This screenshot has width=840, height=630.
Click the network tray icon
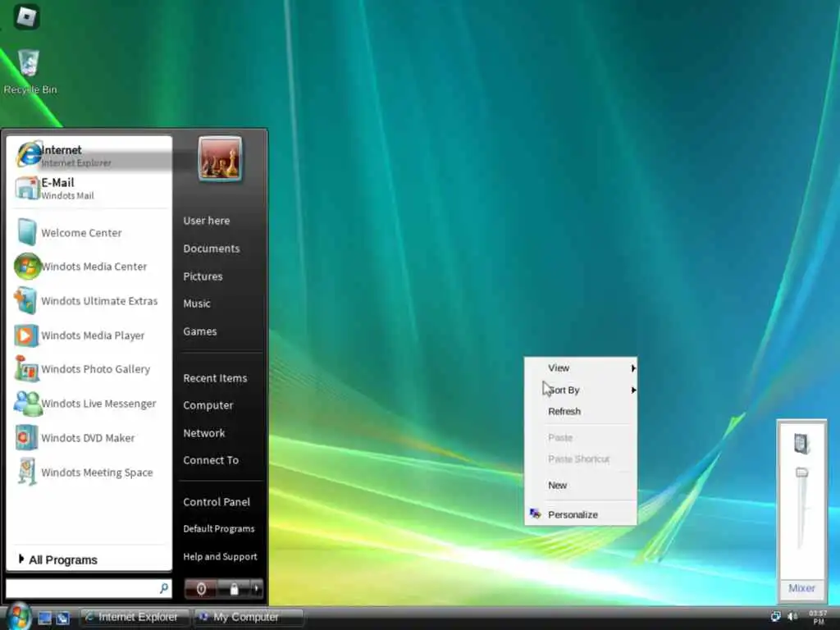pyautogui.click(x=775, y=617)
